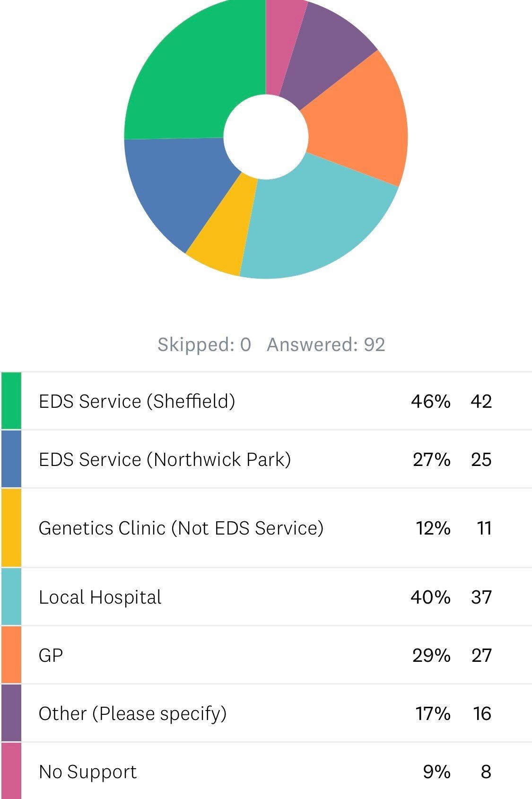Click the Other (Please specify) label

click(x=132, y=713)
